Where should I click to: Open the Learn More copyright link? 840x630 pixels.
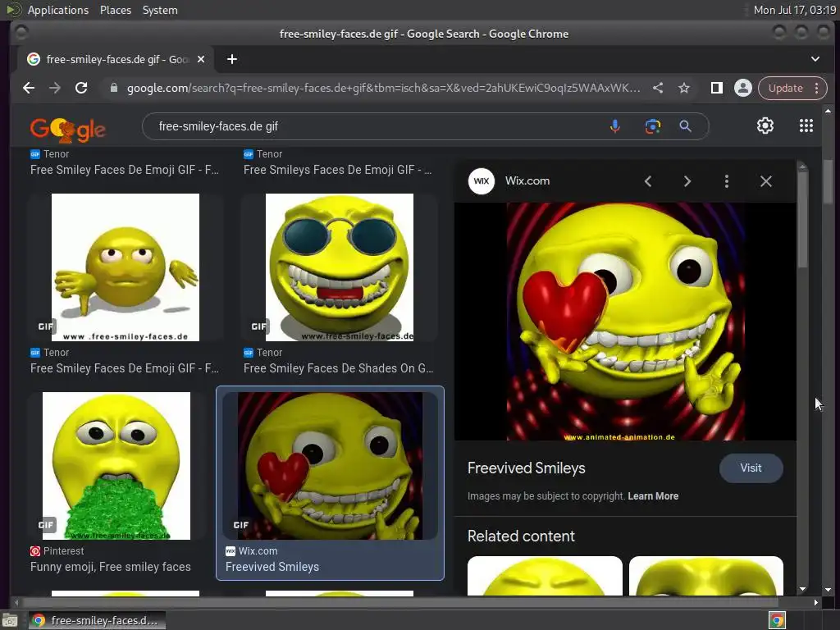point(653,496)
